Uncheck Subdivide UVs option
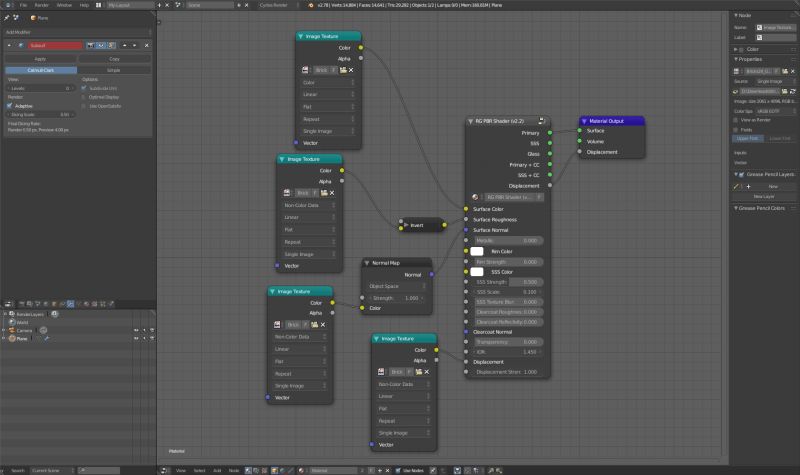Screen dimensions: 800x475 click(x=84, y=88)
